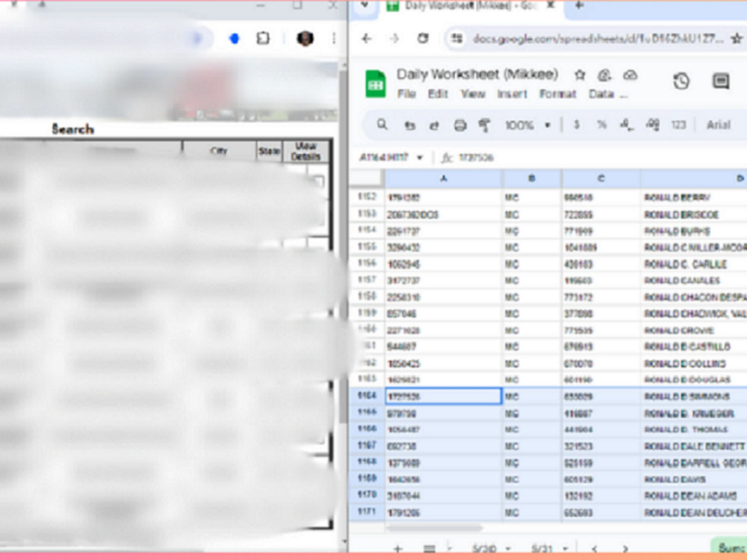Select row 1164 header
The width and height of the screenshot is (747, 560).
(x=367, y=396)
